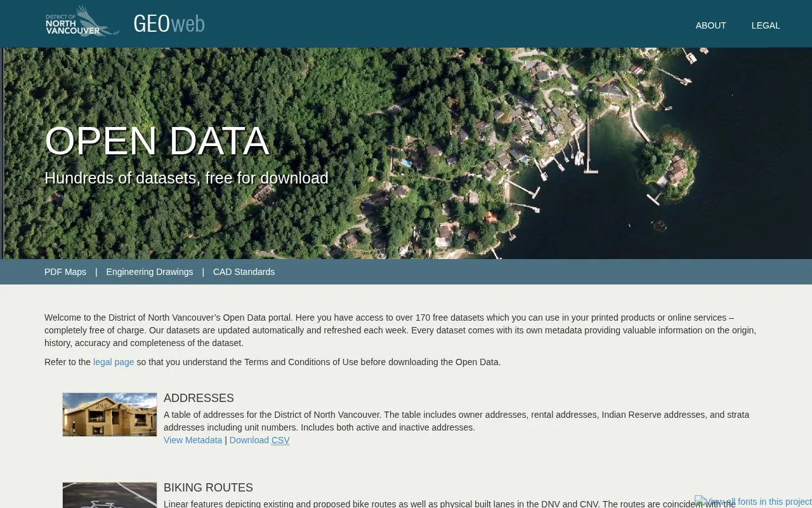Open the Engineering Drawings section
The image size is (812, 508).
click(150, 272)
